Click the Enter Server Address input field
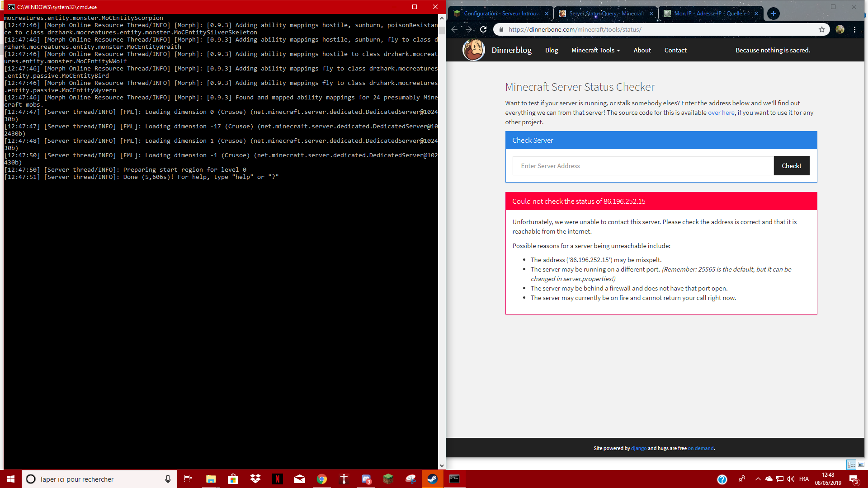The height and width of the screenshot is (488, 868). (643, 166)
